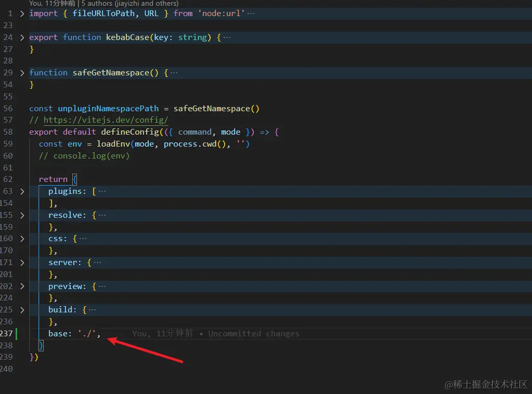The image size is (532, 394).
Task: Click line number 237 in the gutter
Action: tap(6, 334)
